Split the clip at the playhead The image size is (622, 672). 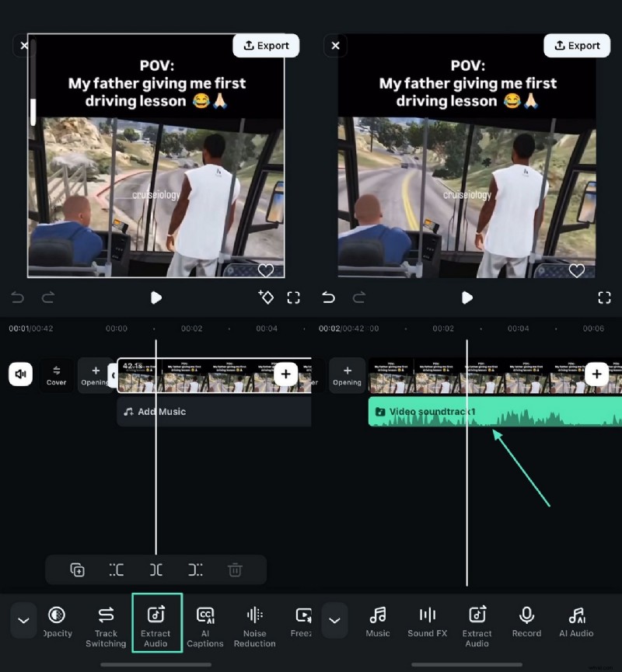155,569
